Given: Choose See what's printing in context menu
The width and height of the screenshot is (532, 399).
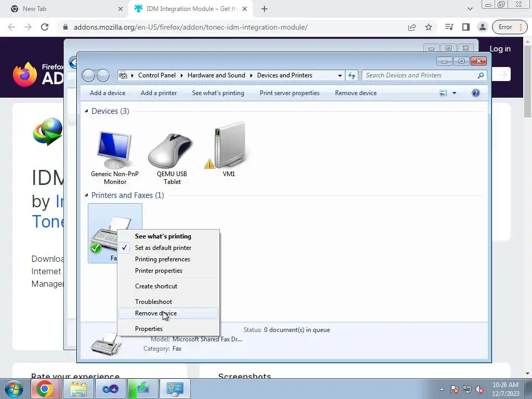Looking at the screenshot, I should [168, 236].
